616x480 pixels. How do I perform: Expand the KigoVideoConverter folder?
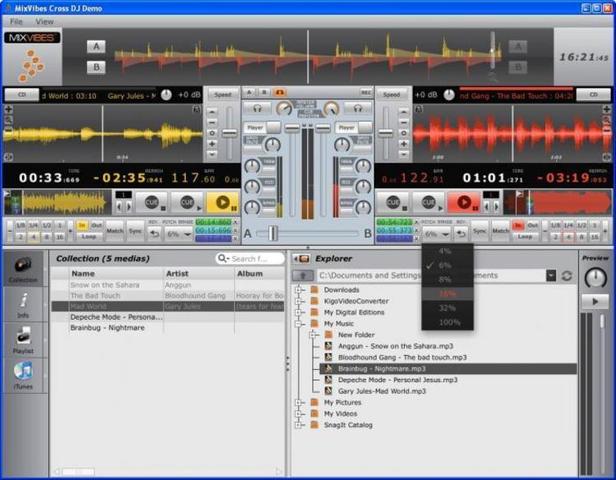299,301
